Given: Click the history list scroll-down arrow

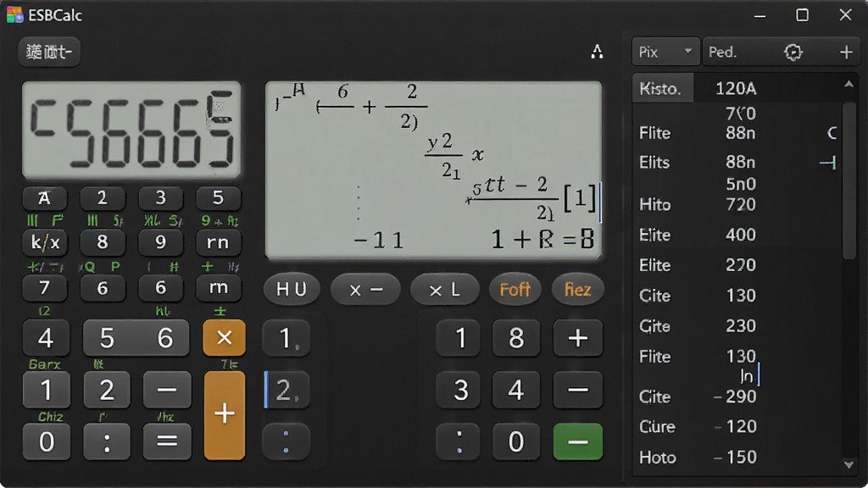Looking at the screenshot, I should (849, 465).
